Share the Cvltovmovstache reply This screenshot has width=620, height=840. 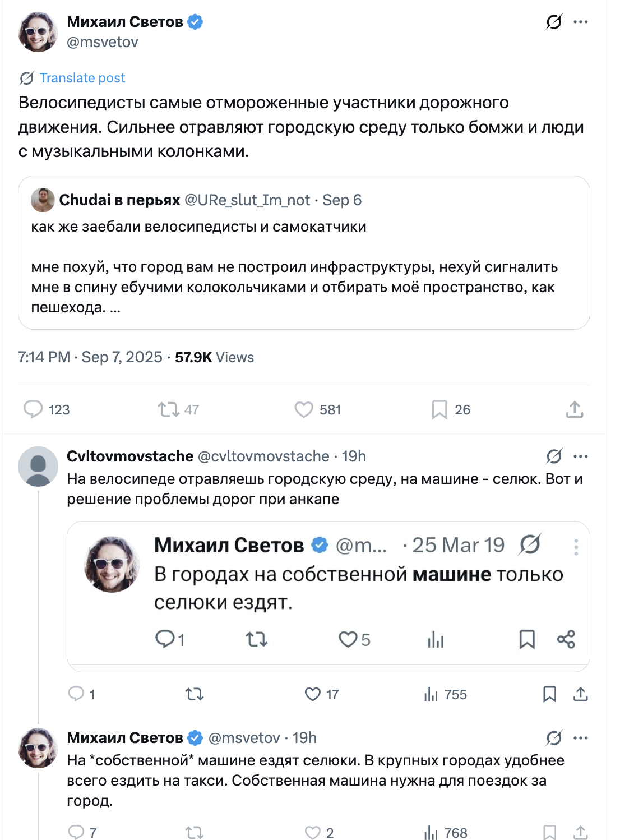[x=581, y=695]
